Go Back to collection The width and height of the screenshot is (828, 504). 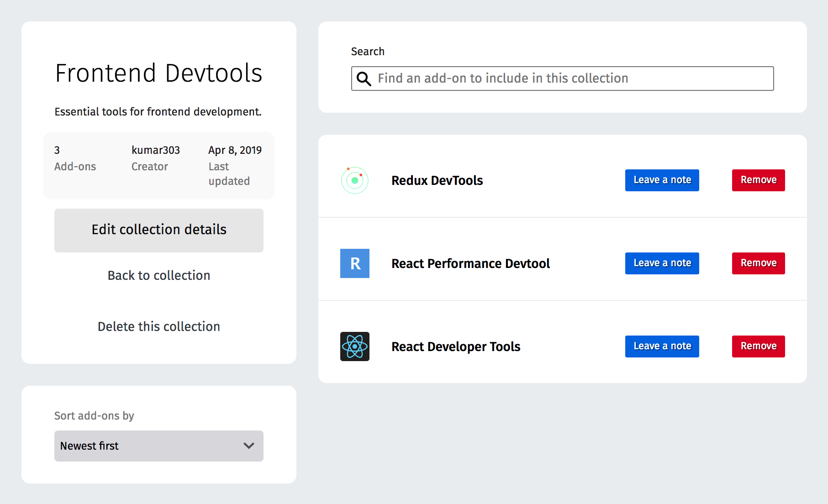(x=159, y=275)
